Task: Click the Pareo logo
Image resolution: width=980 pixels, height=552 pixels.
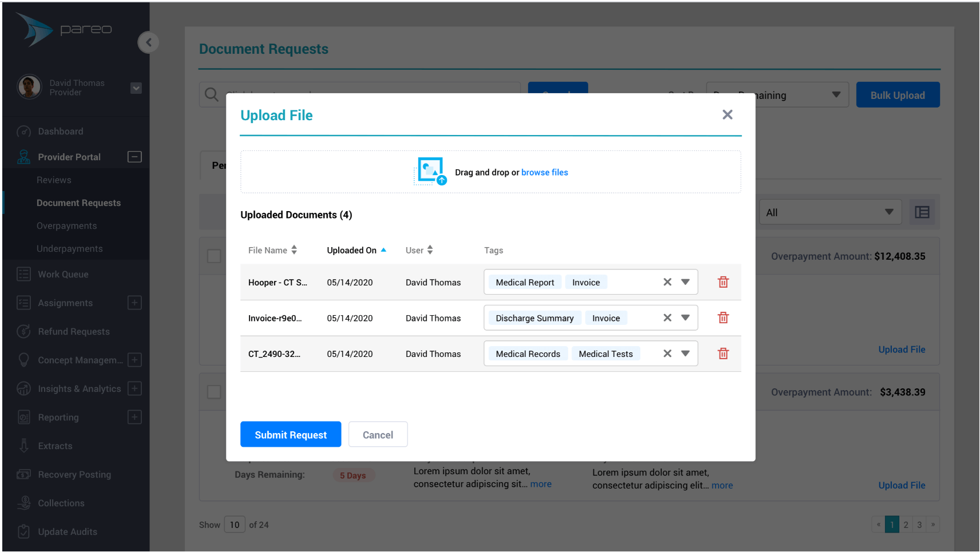Action: click(64, 29)
